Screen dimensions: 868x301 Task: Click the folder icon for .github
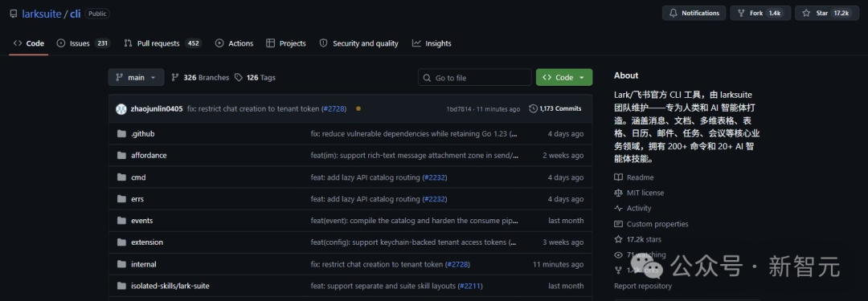[x=122, y=134]
